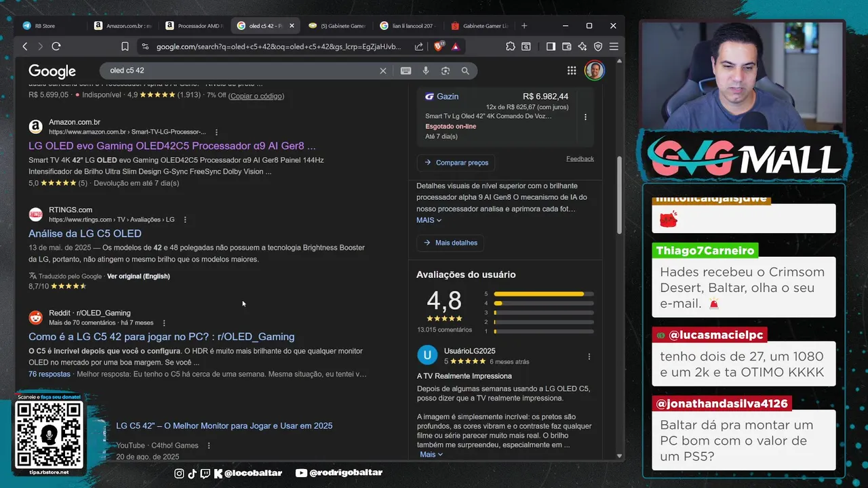868x488 pixels.
Task: Open more options for YouTube C4tho! Games result
Action: coord(209,445)
